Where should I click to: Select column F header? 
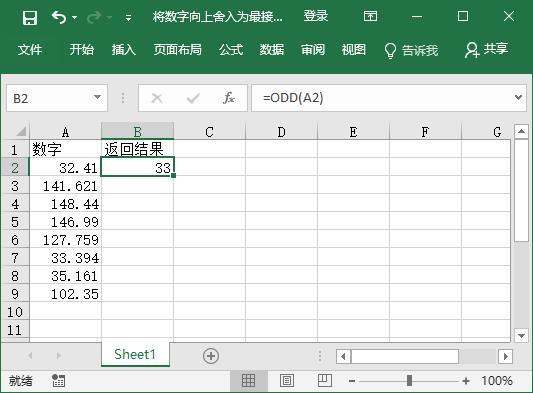coord(425,132)
